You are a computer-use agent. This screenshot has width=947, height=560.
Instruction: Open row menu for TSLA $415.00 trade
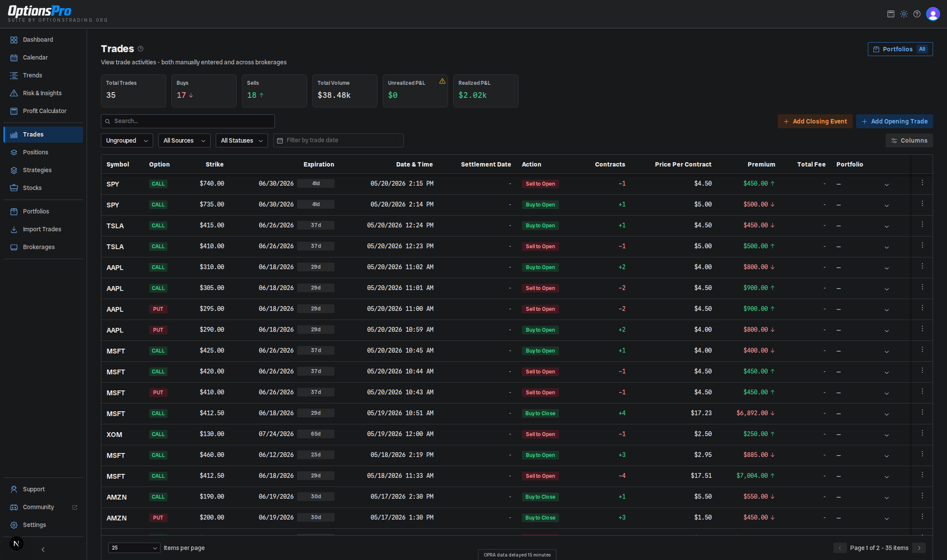922,225
